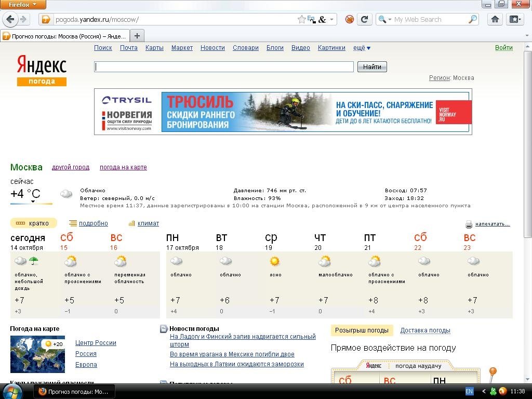
Task: Open news about урагана в Мексике
Action: (x=232, y=354)
